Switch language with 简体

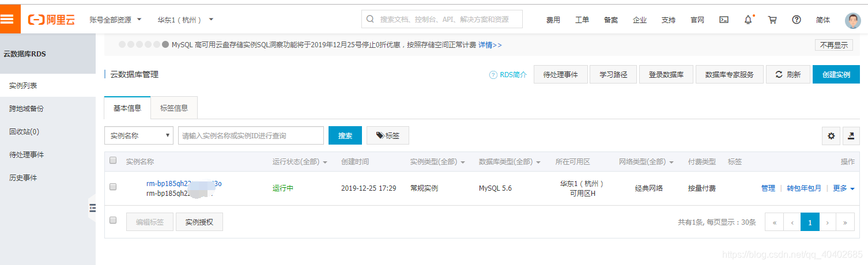[x=823, y=20]
